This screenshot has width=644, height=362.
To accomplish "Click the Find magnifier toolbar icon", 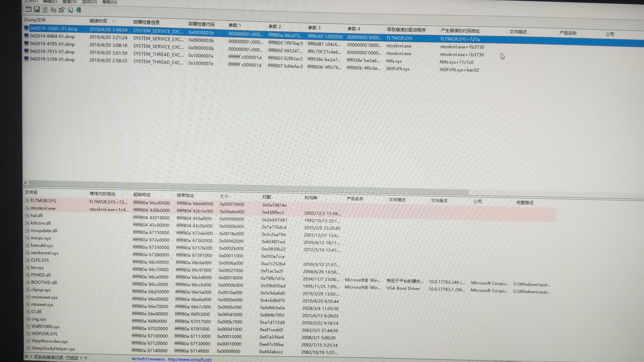I will (x=70, y=10).
